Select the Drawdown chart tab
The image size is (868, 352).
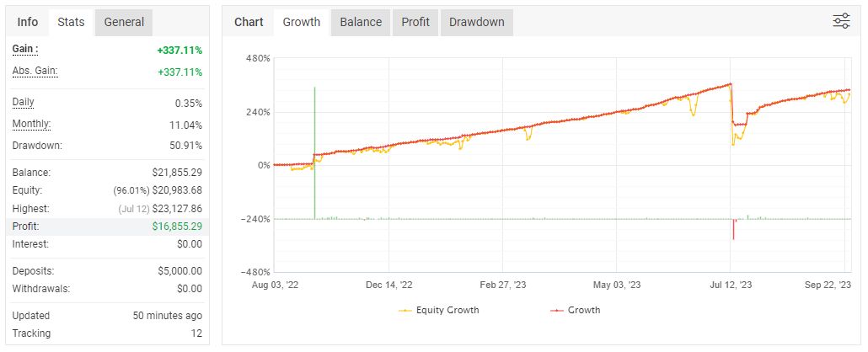coord(477,22)
